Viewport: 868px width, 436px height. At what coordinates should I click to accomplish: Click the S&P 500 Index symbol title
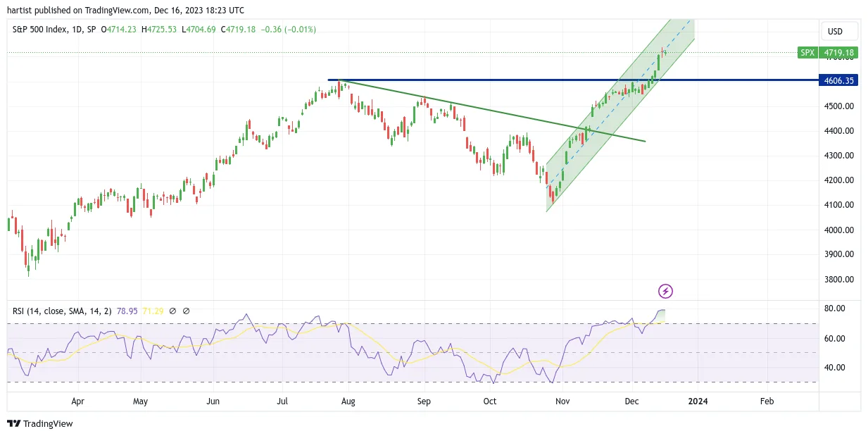click(40, 30)
